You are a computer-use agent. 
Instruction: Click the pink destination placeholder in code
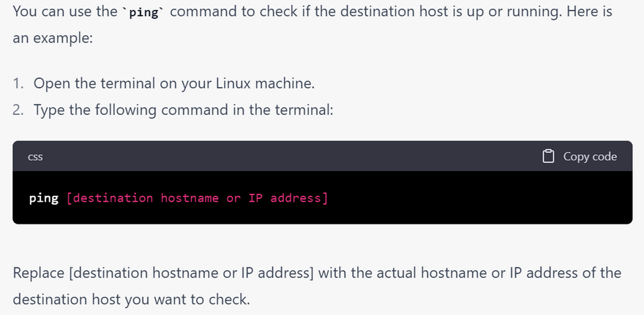click(197, 198)
